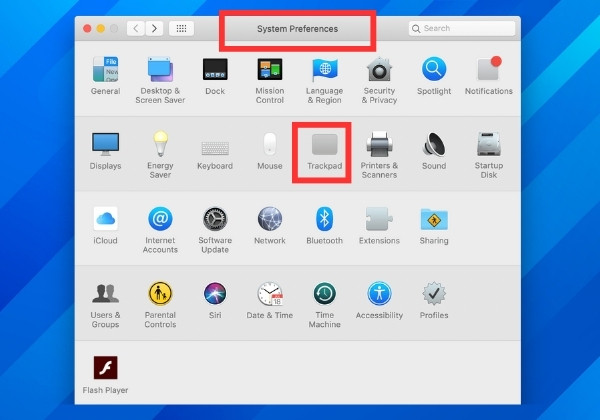Open iCloud preferences
Image resolution: width=600 pixels, height=420 pixels.
click(x=105, y=226)
